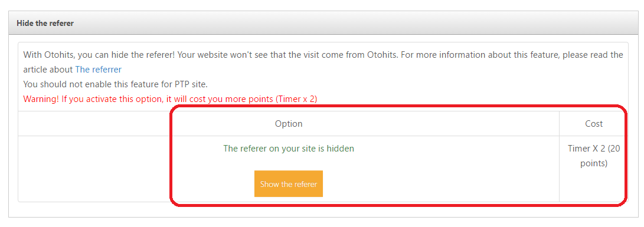
Task: Click the text "article about" before the link
Action: [x=48, y=70]
